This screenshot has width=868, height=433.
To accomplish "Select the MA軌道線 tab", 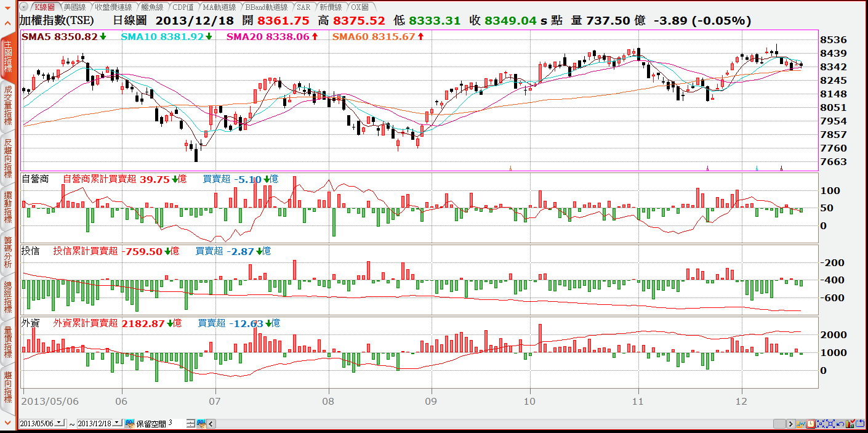I will pyautogui.click(x=219, y=7).
